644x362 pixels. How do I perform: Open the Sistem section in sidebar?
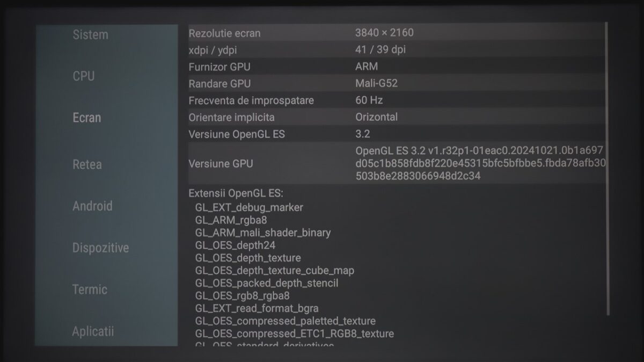pos(90,35)
